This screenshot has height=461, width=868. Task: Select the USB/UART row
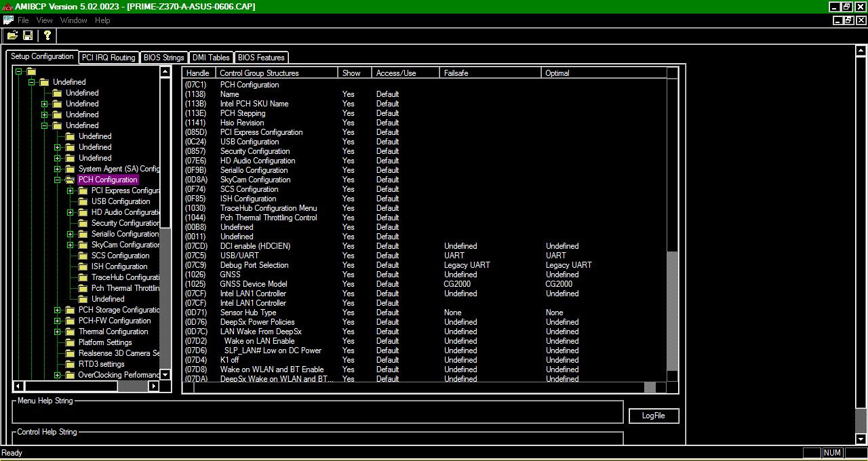coord(425,256)
